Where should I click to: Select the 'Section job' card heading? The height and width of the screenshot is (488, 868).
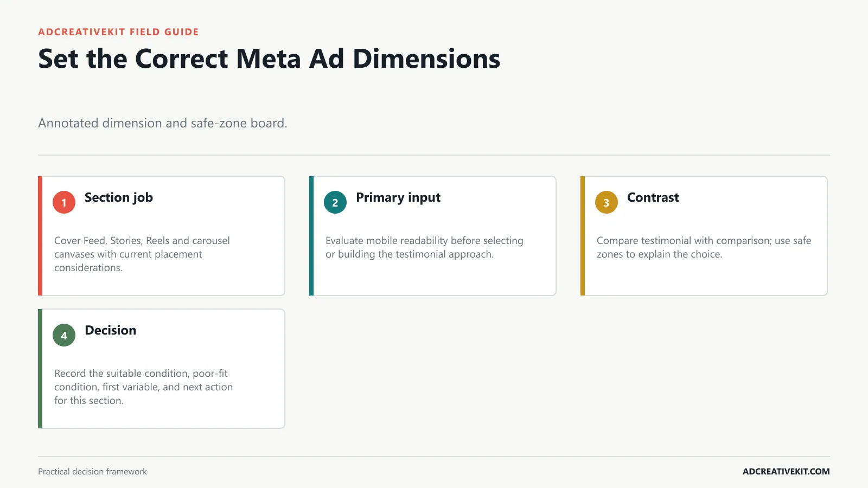pos(119,198)
